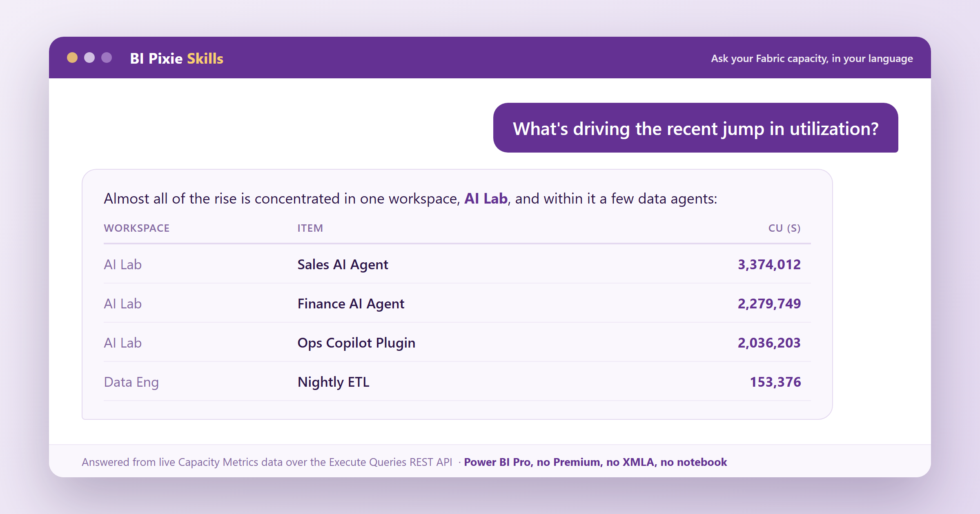Click the 'Answered from live Capacity Metrics data' footer note
The height and width of the screenshot is (514, 980).
(267, 462)
